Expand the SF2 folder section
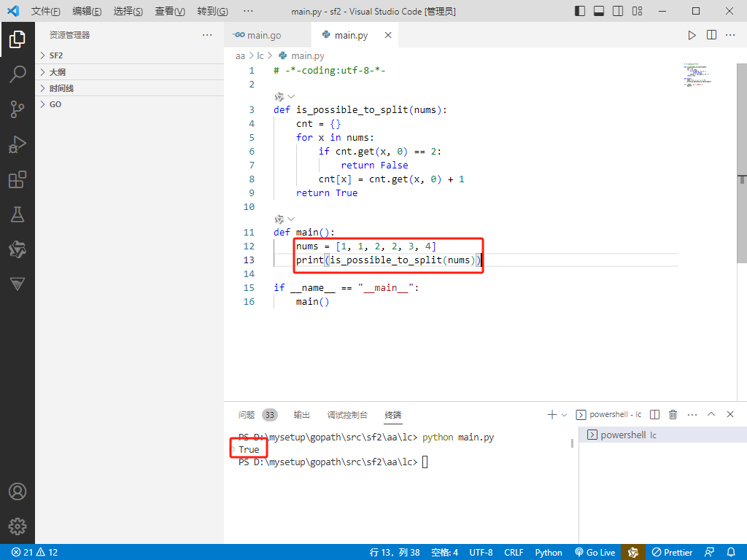 coord(130,55)
